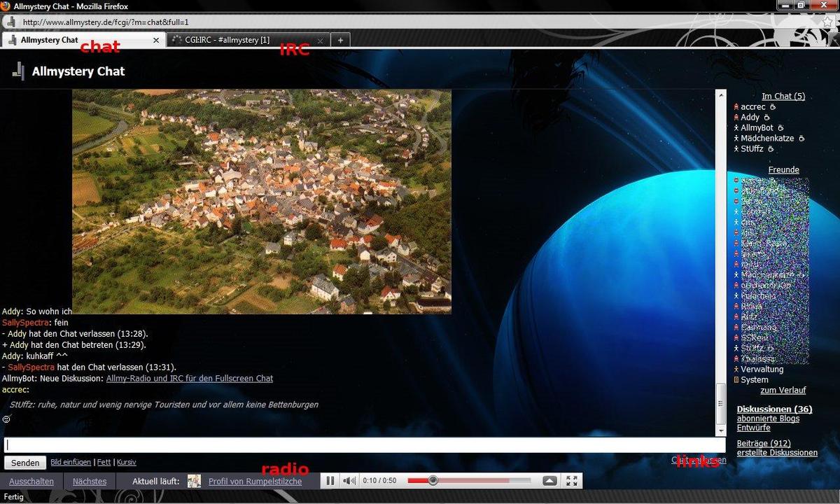
Task: Open the Allmy-Radio und IRC discussion link
Action: tap(190, 379)
